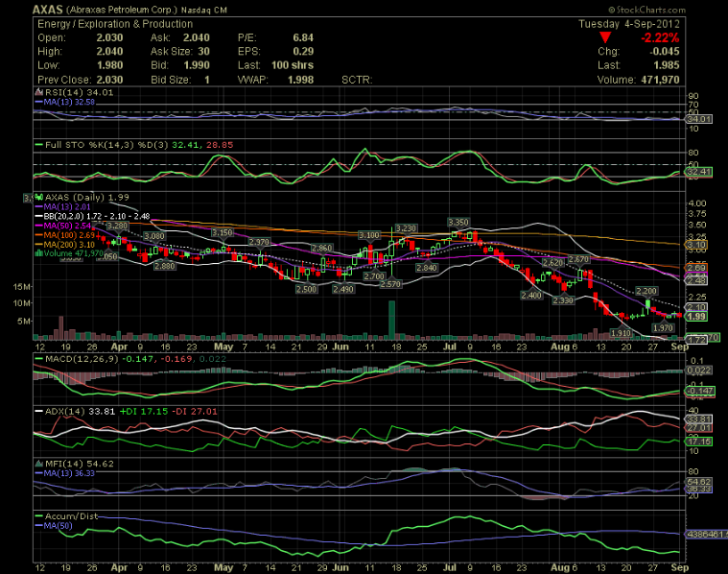728x574 pixels.
Task: Click the Tuesday 4-Sep-2012 date
Action: click(629, 24)
